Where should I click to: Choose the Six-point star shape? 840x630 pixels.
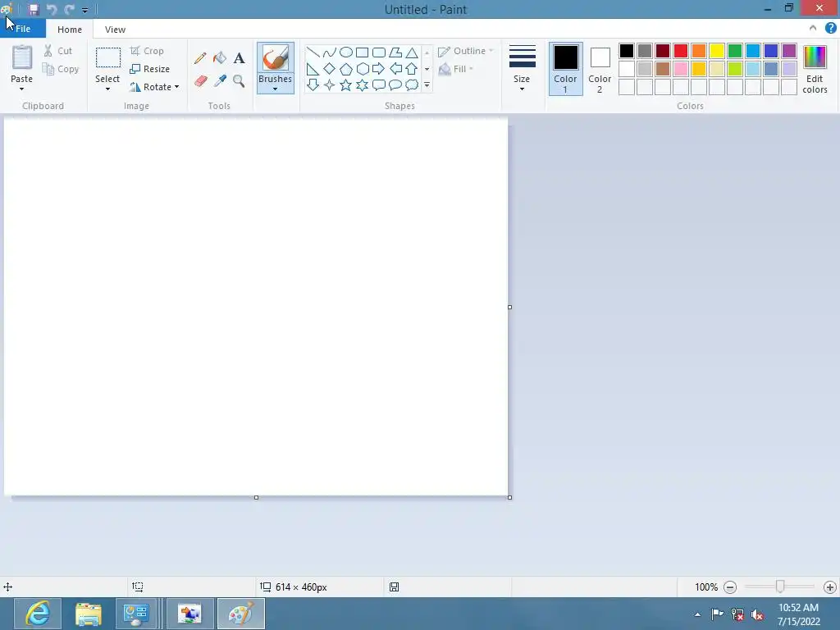[x=362, y=84]
